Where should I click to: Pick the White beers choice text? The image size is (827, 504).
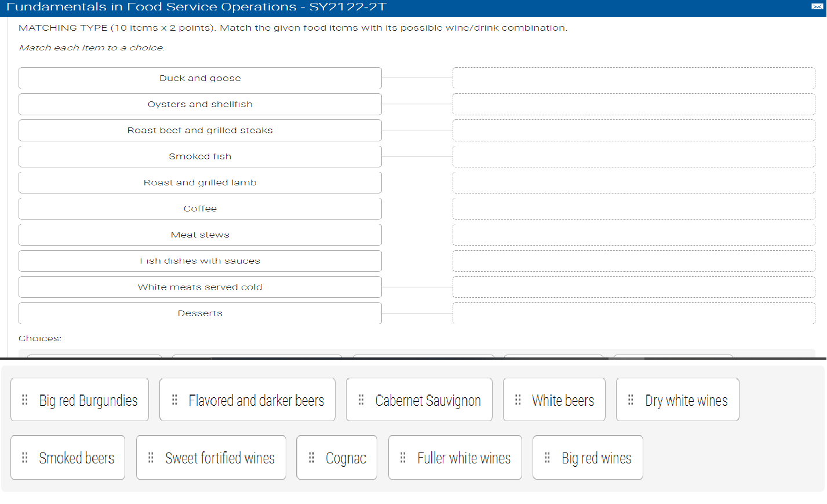coord(563,400)
